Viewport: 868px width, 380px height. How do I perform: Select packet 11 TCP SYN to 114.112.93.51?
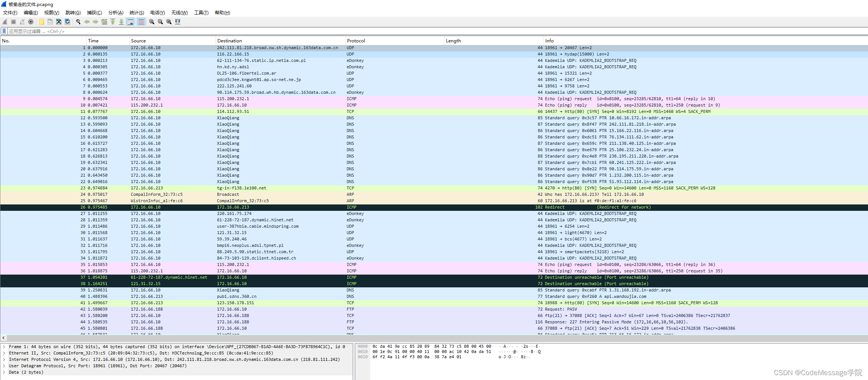434,112
